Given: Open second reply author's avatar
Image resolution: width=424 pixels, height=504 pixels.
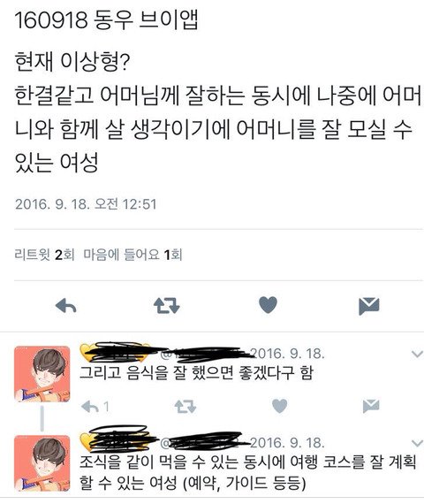Looking at the screenshot, I should click(42, 463).
